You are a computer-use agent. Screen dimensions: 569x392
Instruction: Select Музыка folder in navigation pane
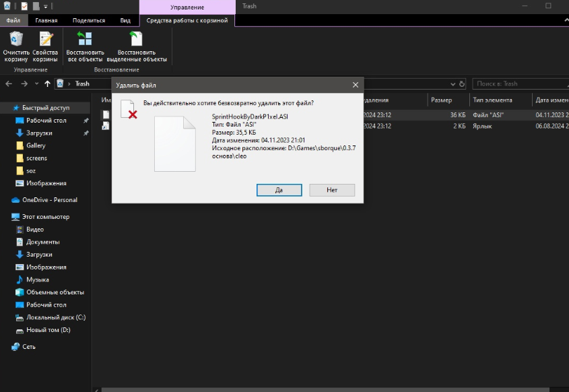[37, 280]
